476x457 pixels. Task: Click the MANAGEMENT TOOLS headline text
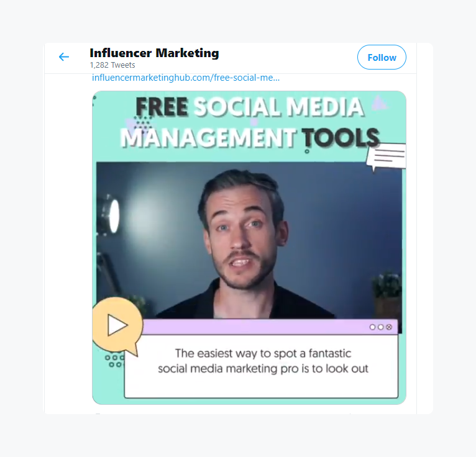point(250,138)
